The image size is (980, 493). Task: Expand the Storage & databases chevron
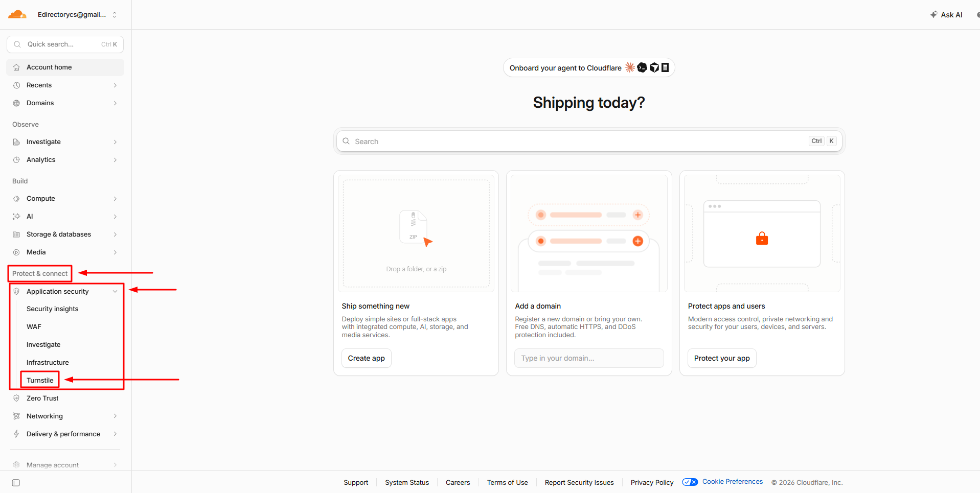click(115, 234)
